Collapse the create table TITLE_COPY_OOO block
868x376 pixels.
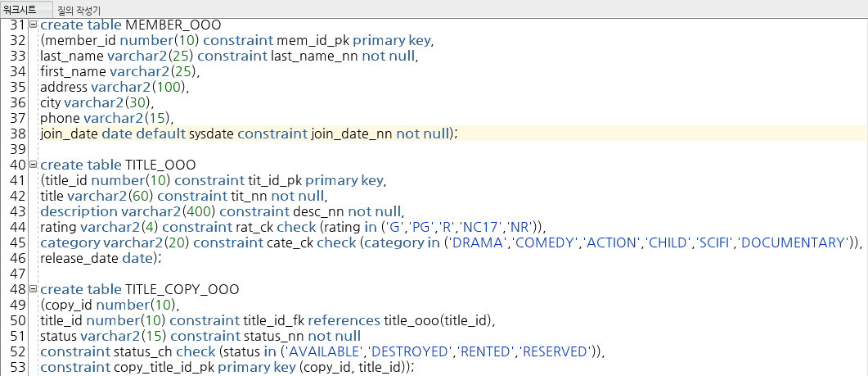tap(34, 289)
